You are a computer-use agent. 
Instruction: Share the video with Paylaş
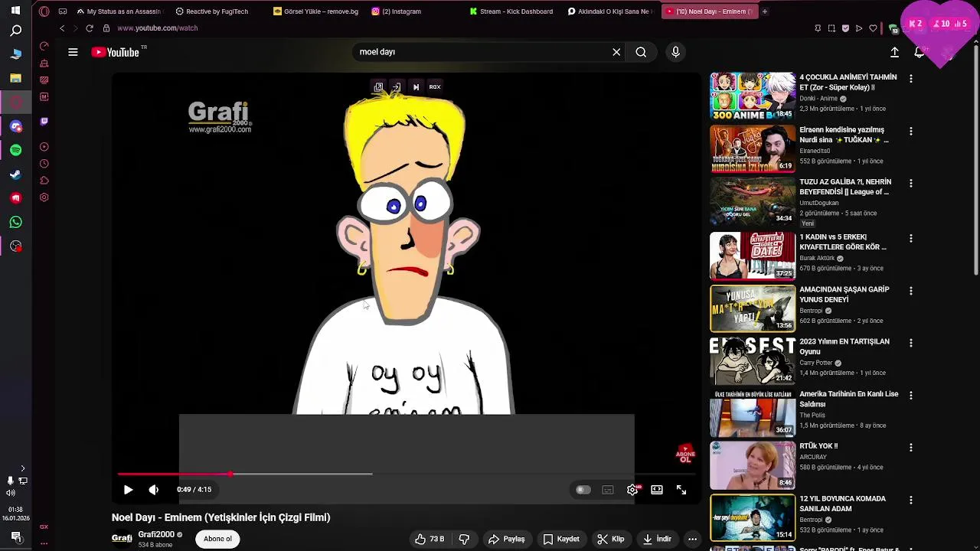[507, 539]
